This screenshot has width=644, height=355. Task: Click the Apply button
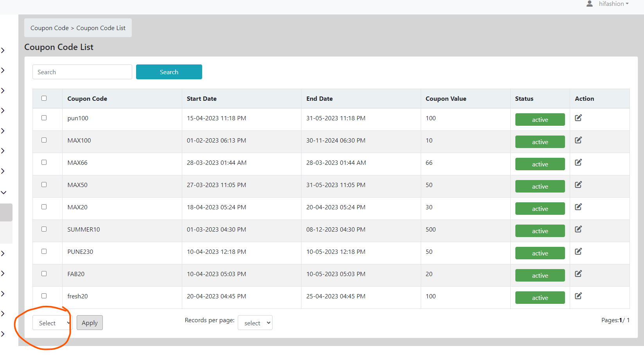click(x=90, y=323)
